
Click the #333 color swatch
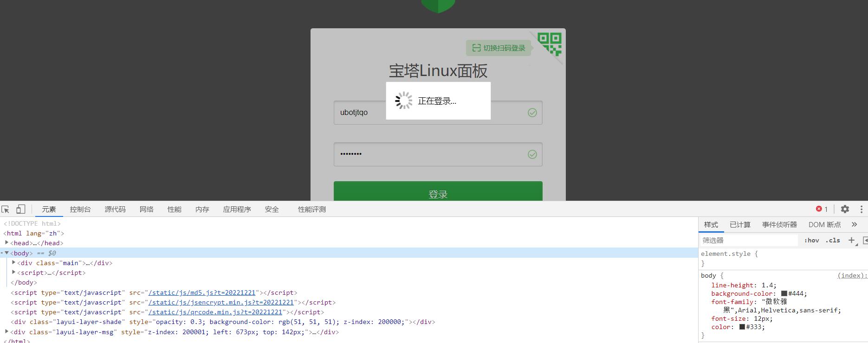(x=742, y=327)
